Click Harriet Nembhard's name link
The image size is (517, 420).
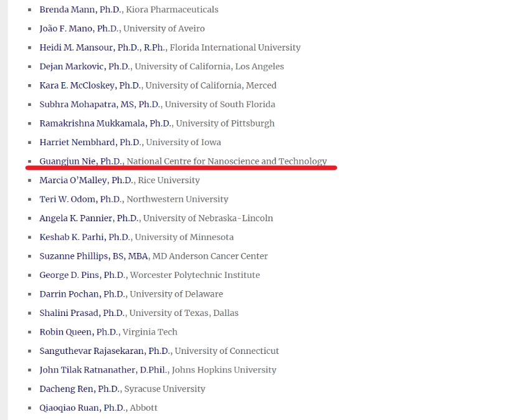point(90,142)
